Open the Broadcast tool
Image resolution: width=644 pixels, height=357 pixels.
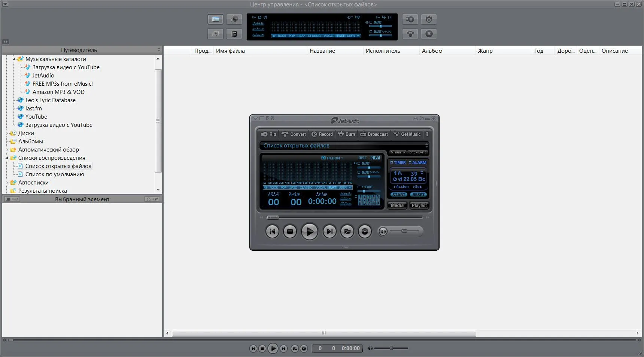tap(374, 134)
